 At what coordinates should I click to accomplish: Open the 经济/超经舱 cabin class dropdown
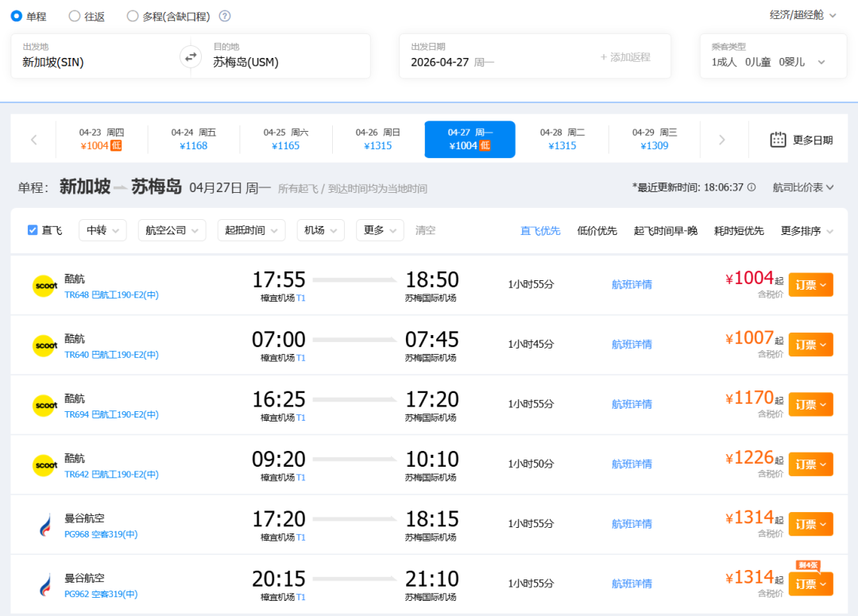[x=803, y=15]
